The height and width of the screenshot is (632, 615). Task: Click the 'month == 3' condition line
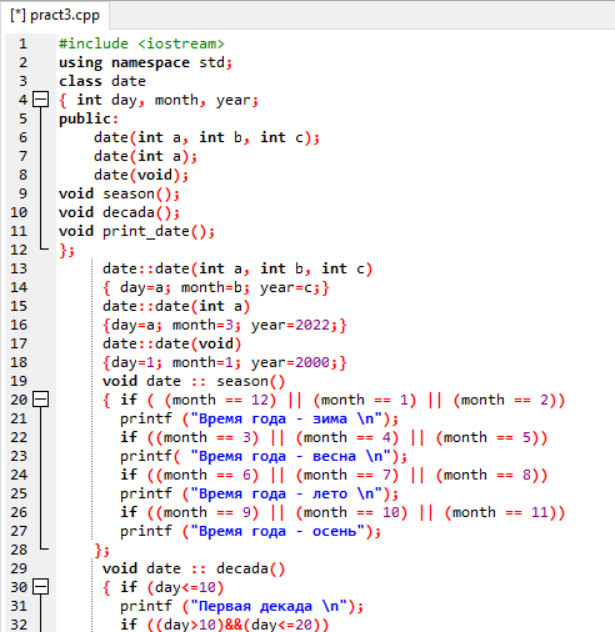(x=334, y=437)
